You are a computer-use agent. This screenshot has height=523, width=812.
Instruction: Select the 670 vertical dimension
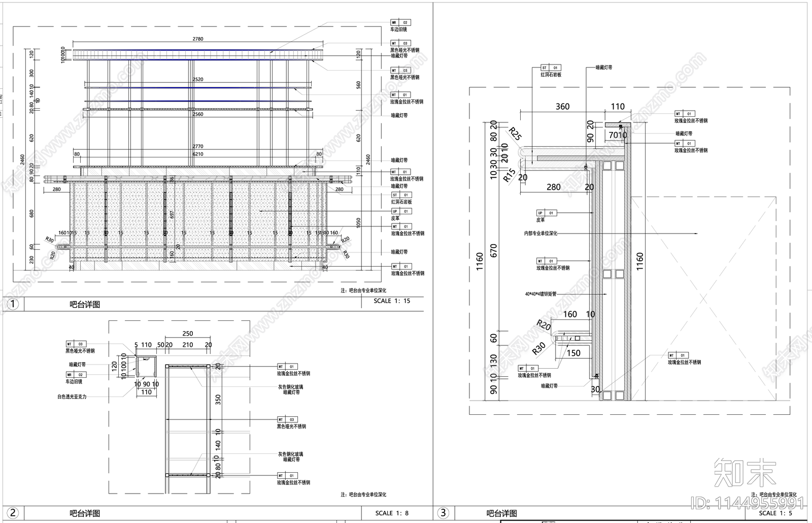tap(494, 251)
